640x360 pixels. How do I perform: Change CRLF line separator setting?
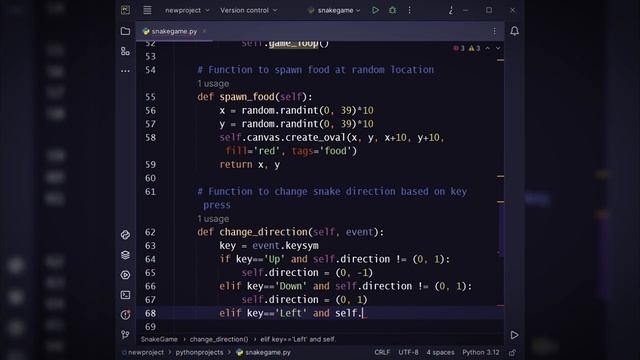[382, 352]
